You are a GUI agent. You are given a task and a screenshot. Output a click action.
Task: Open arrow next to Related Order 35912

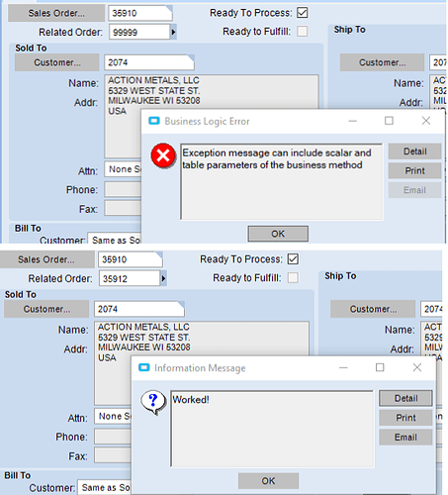pos(163,278)
